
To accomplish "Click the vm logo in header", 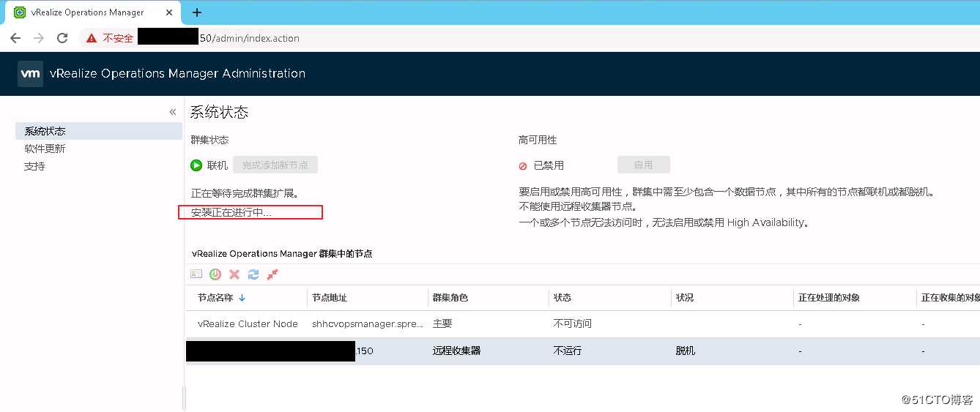I will tap(30, 74).
